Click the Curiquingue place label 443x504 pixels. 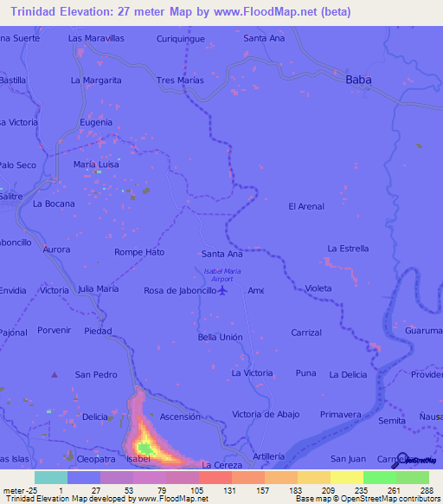[181, 39]
